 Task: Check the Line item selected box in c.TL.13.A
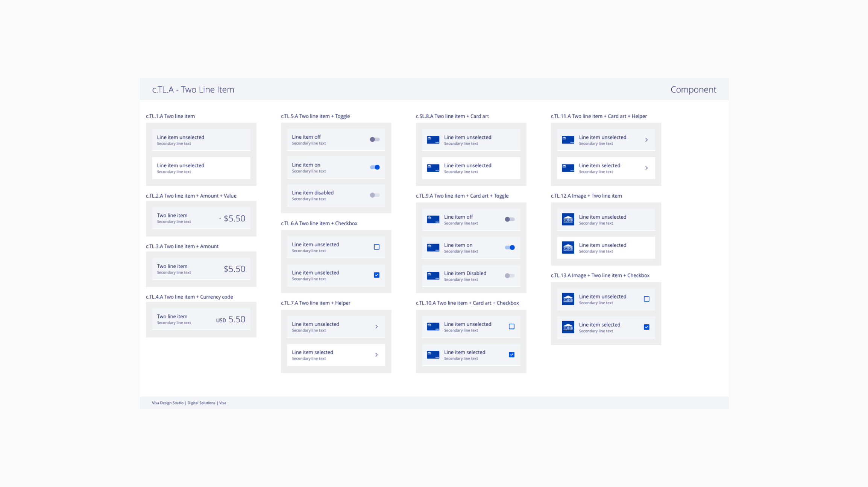(646, 327)
